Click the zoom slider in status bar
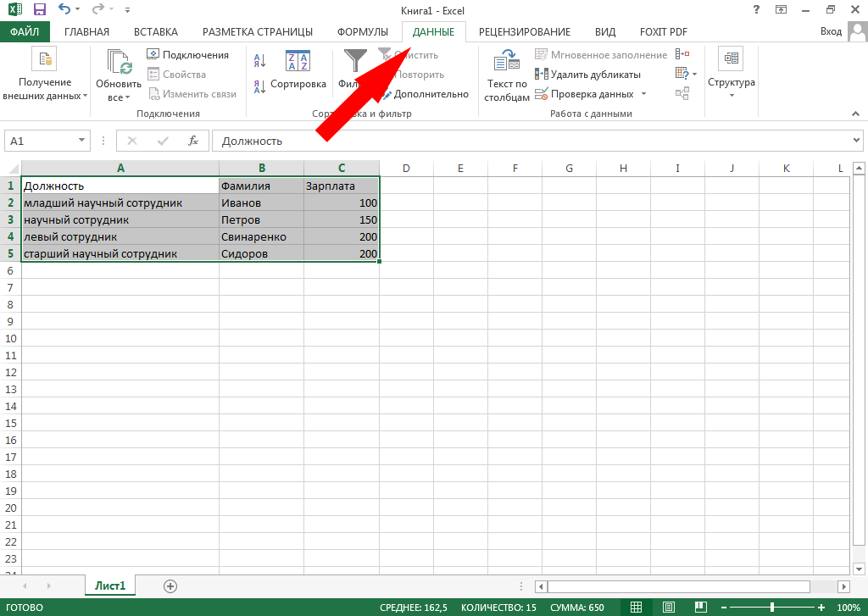The image size is (868, 616). pos(771,608)
